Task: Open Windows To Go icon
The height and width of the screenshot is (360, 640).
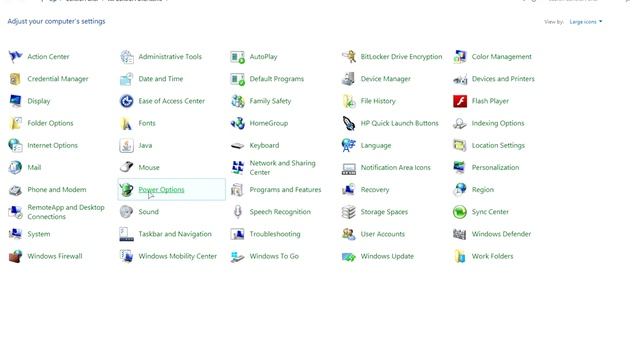Action: click(238, 256)
